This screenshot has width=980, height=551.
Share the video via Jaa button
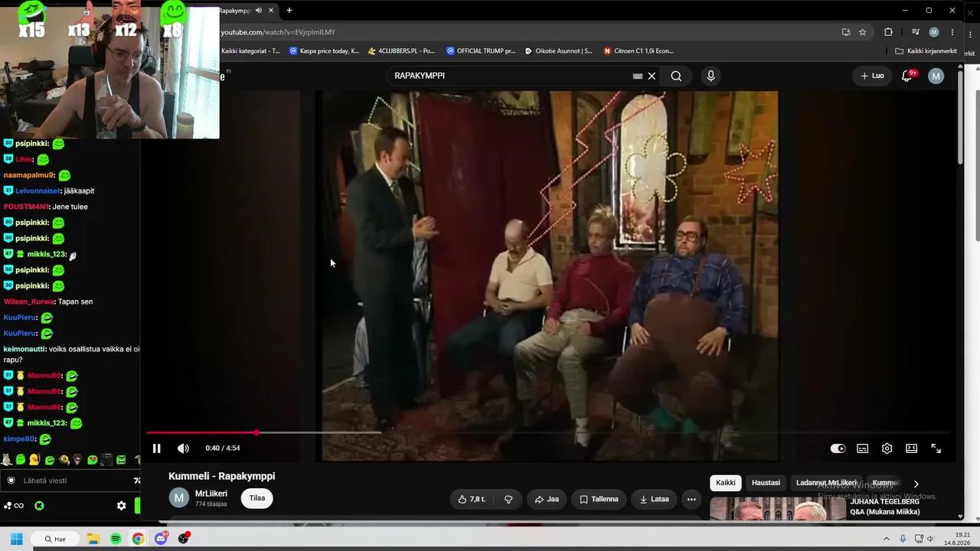point(547,499)
